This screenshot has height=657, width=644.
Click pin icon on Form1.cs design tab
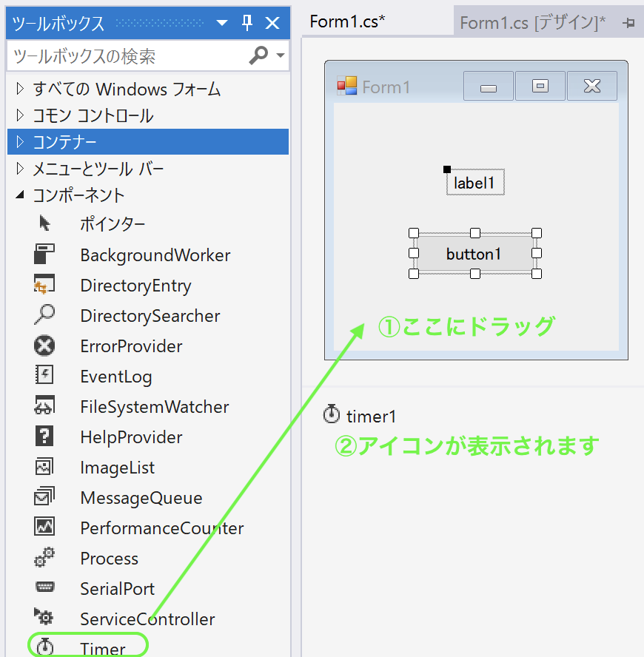coord(628,23)
